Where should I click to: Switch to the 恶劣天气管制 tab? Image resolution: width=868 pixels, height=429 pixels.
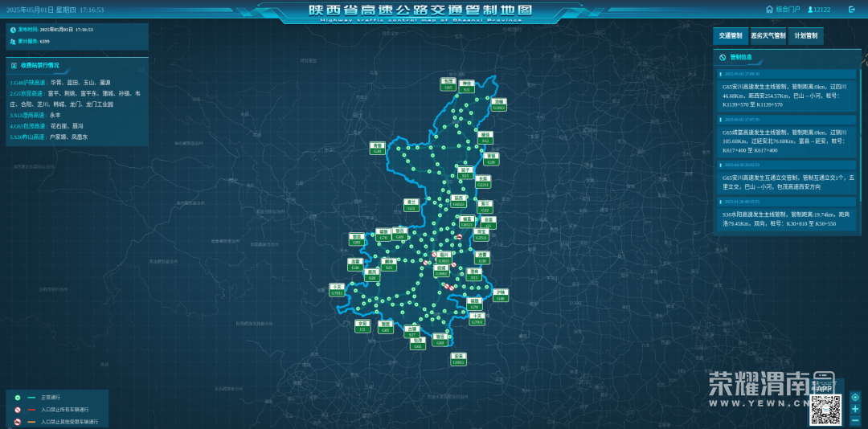pos(768,36)
